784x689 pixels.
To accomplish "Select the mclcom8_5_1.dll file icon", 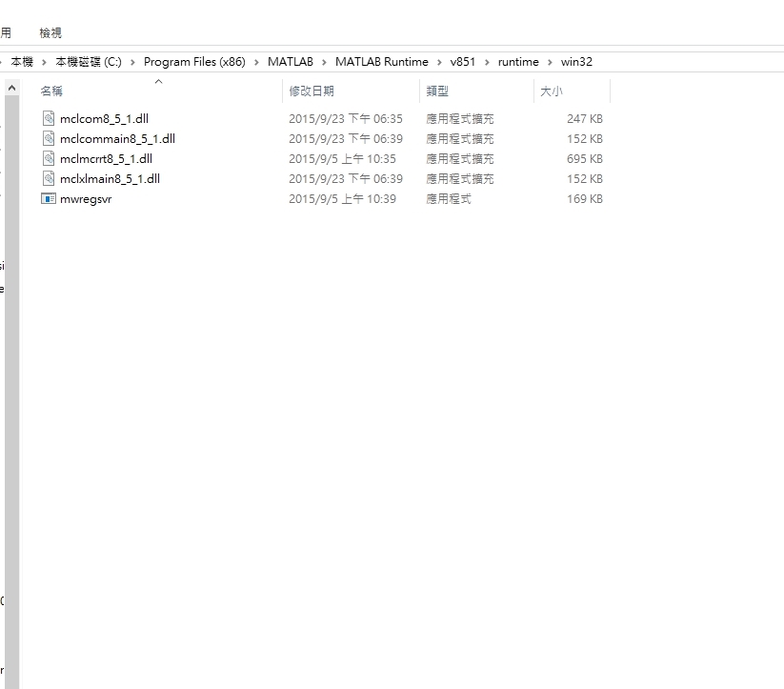I will pos(48,118).
